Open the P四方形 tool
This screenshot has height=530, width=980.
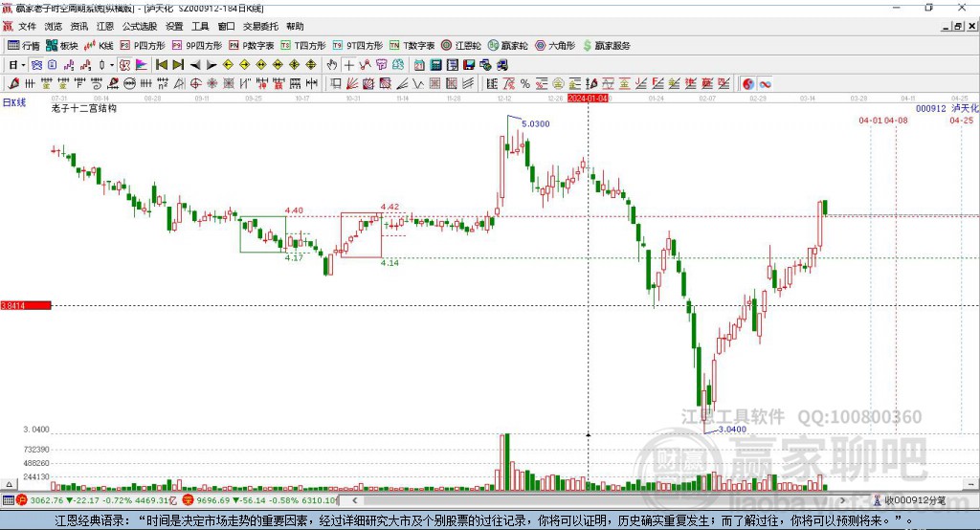pyautogui.click(x=143, y=46)
